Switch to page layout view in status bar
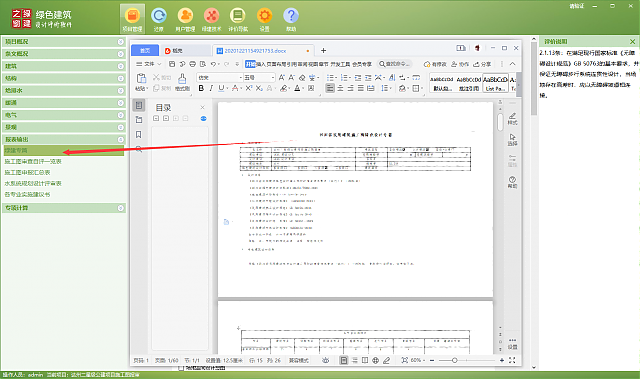 [344, 360]
